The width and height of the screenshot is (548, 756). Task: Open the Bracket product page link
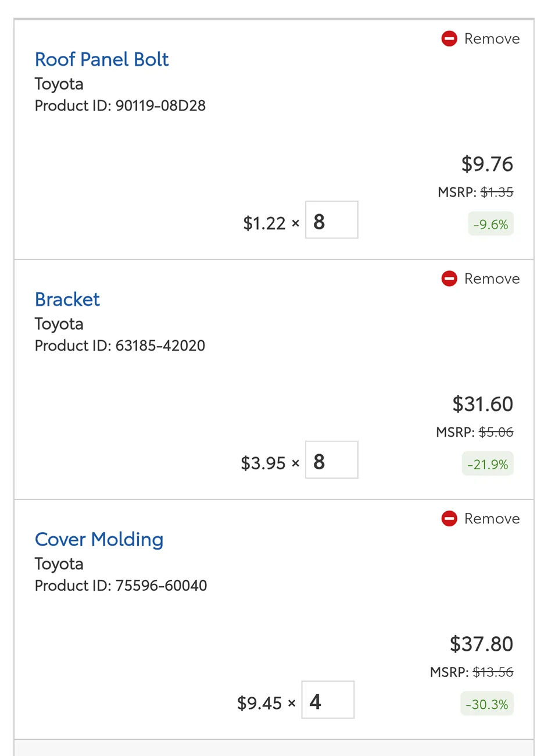67,299
